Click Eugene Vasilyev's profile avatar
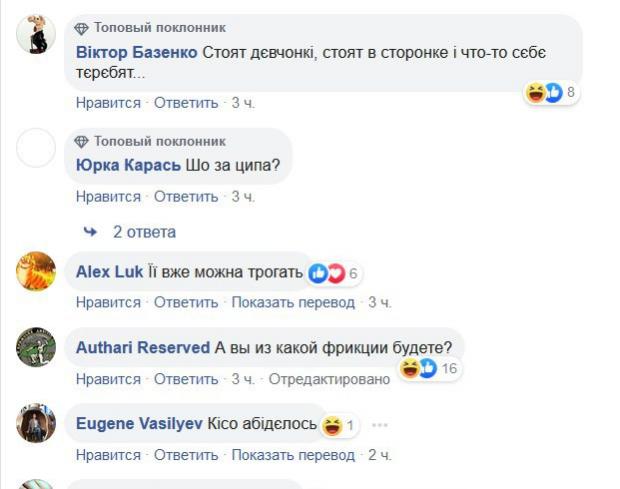The height and width of the screenshot is (489, 620). pos(37,423)
